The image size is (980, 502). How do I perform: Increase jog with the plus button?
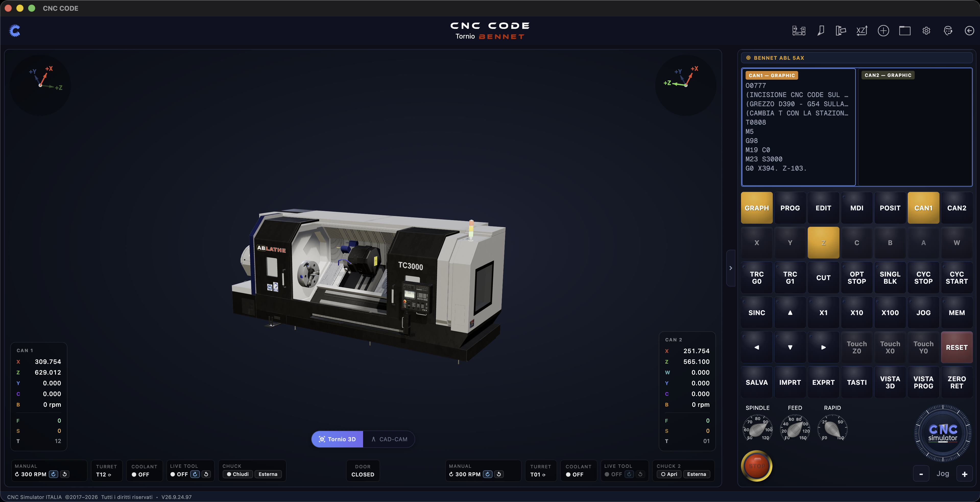click(x=964, y=474)
